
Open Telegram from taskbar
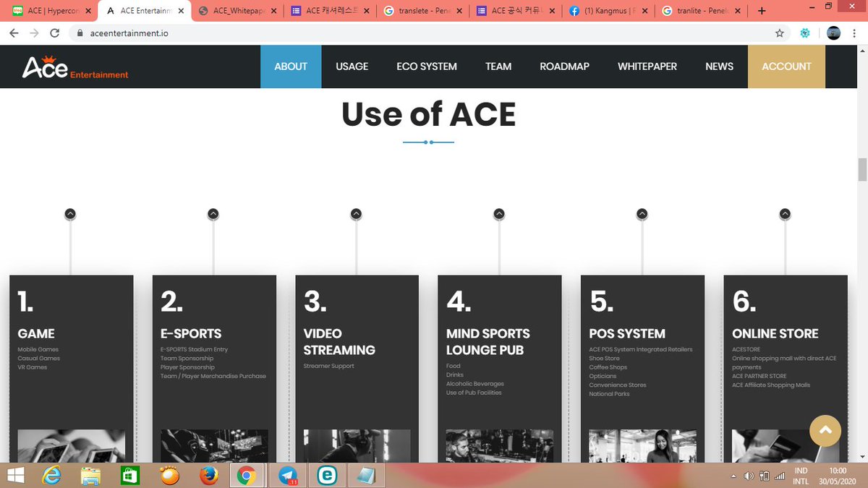[x=289, y=476]
